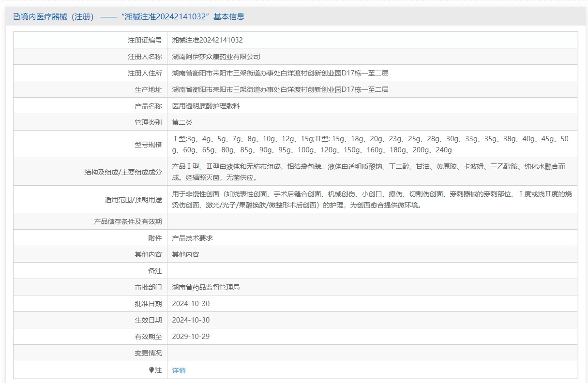Click the lightbulb icon beside 注
This screenshot has width=588, height=383.
pyautogui.click(x=151, y=370)
